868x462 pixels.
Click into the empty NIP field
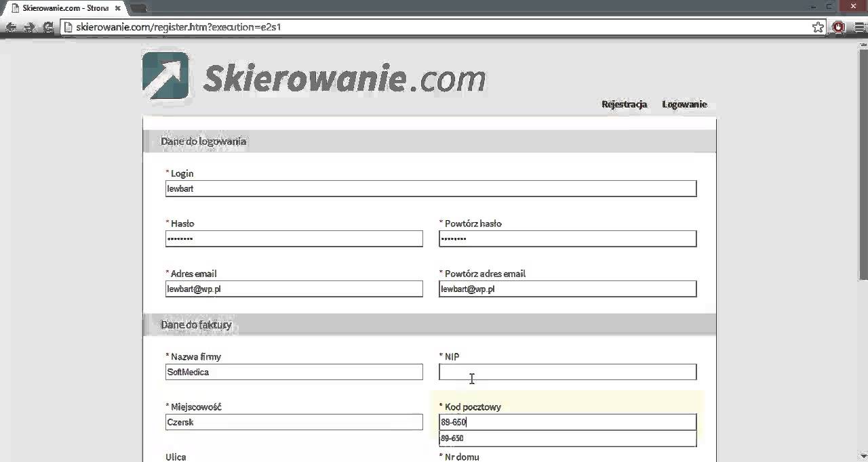568,372
